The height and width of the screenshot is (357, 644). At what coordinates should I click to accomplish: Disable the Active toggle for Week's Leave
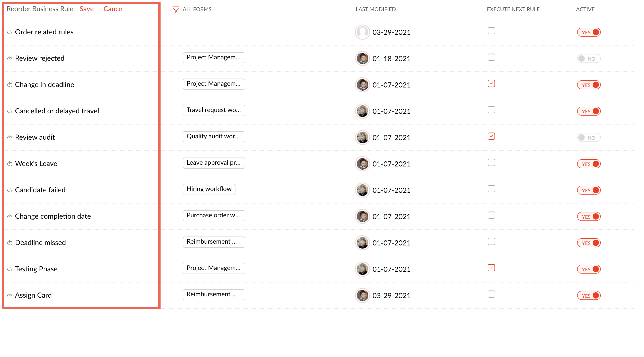[588, 164]
